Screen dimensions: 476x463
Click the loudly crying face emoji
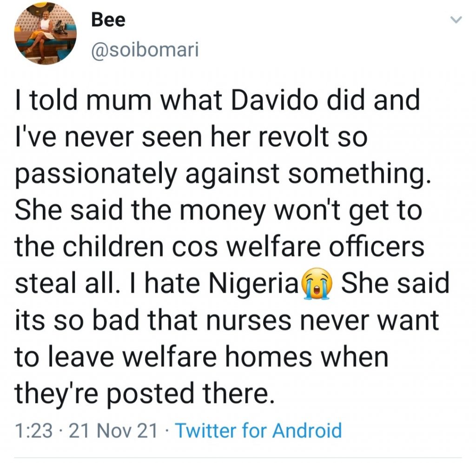(318, 284)
